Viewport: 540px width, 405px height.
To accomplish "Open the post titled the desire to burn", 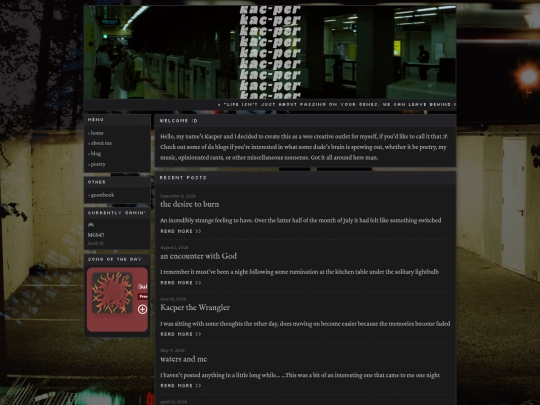I will pyautogui.click(x=189, y=204).
